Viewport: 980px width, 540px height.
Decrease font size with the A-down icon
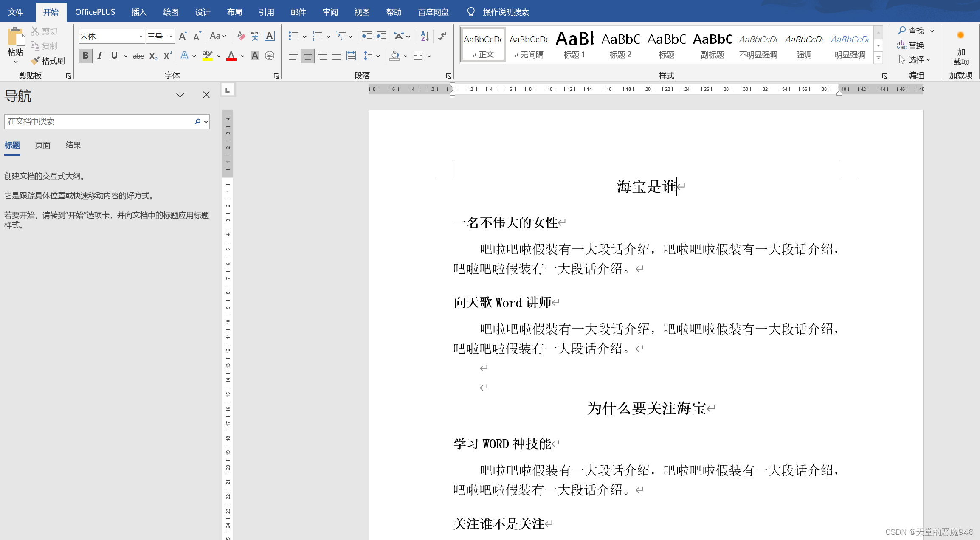[x=197, y=36]
